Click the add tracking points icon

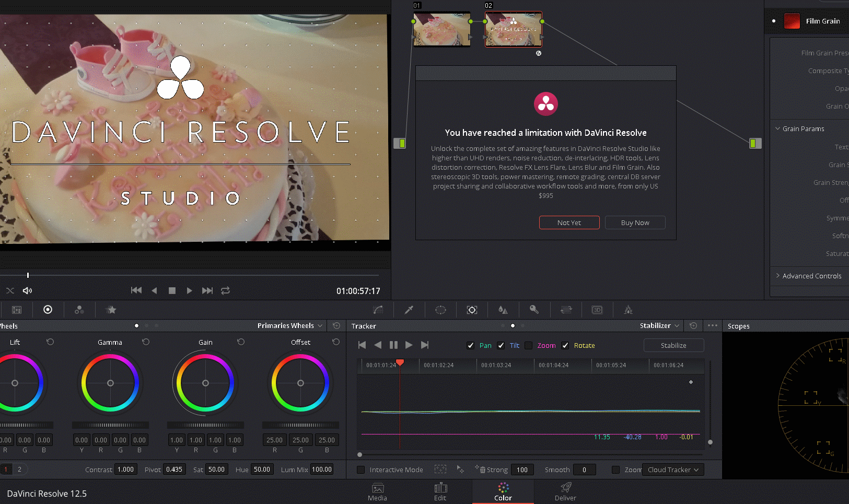click(x=460, y=470)
